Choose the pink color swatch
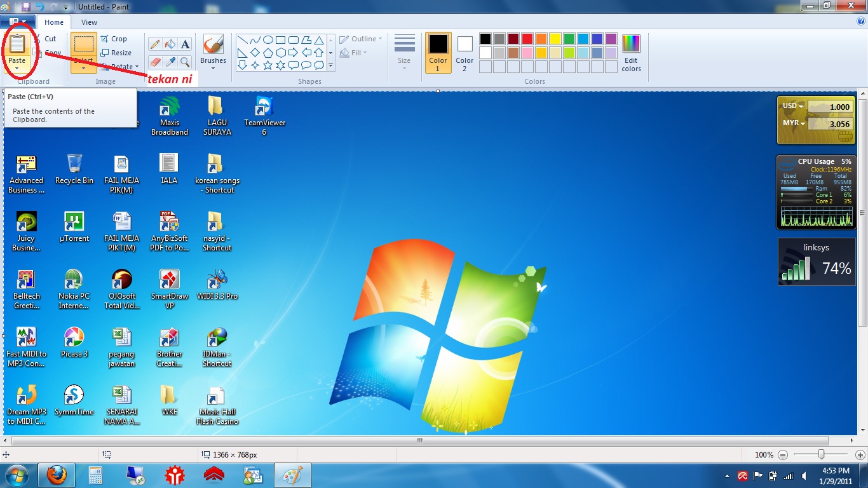Viewport: 868px width, 488px height. pos(527,53)
